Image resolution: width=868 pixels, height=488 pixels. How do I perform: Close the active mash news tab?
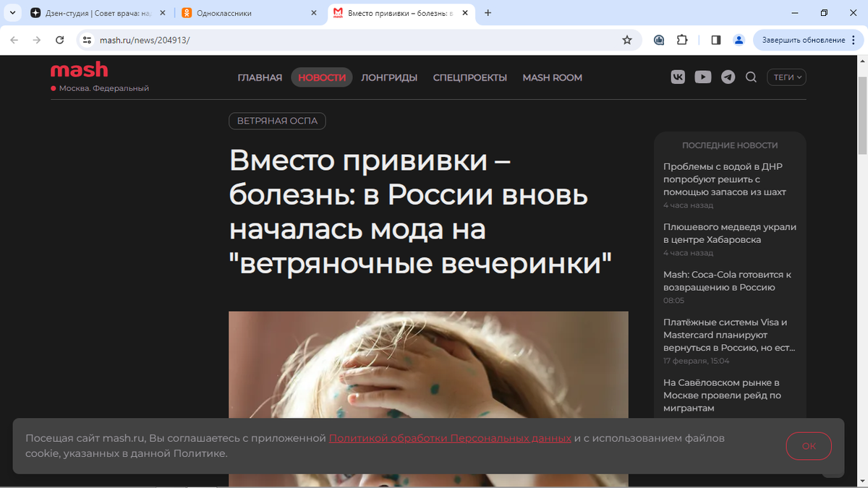[465, 13]
